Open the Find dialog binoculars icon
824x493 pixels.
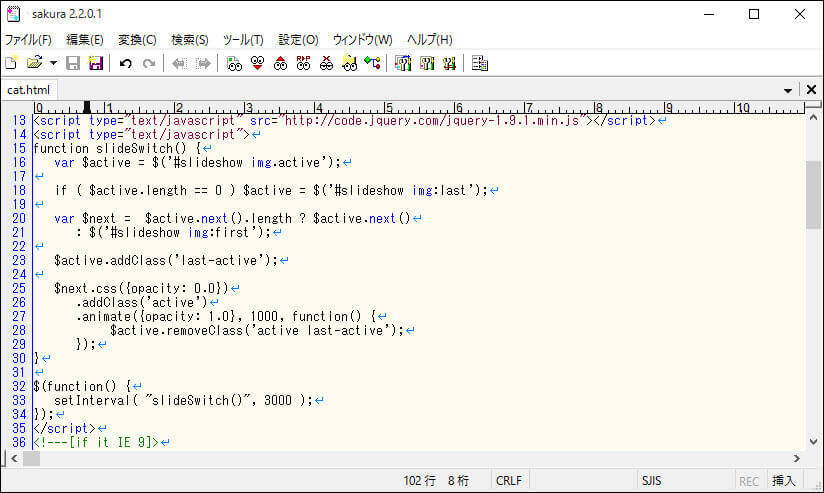[234, 64]
